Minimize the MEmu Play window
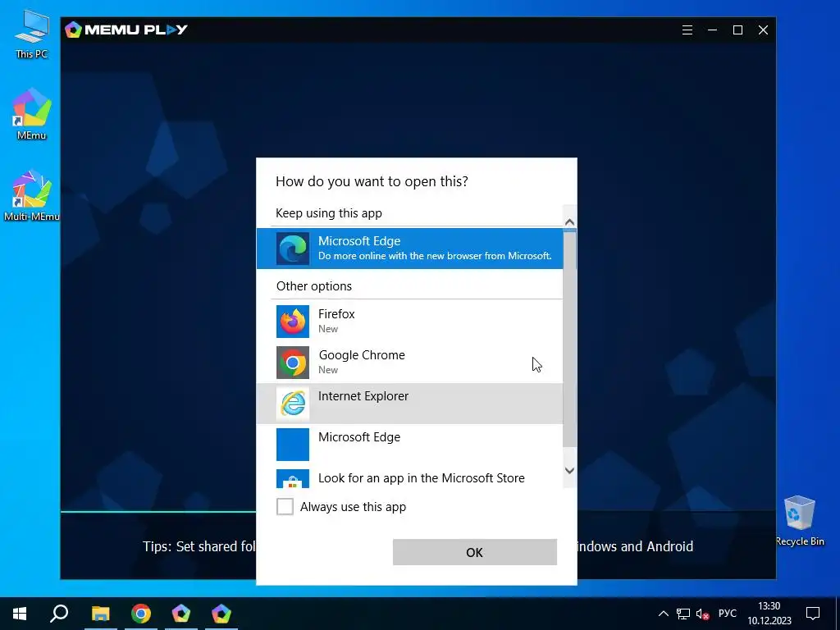This screenshot has width=840, height=630. point(713,30)
